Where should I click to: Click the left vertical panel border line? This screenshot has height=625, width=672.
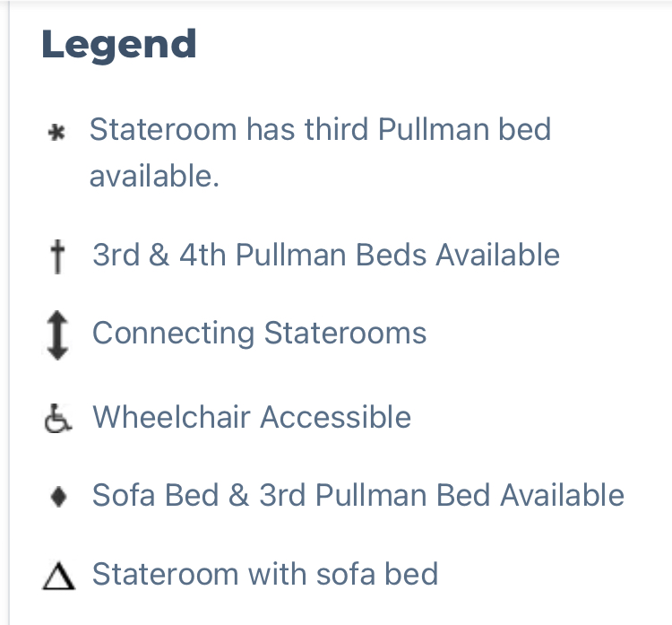pos(9,313)
